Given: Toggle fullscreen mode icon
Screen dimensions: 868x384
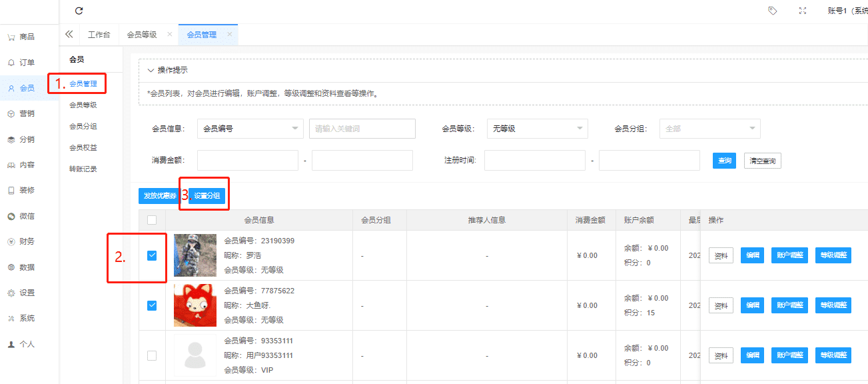Looking at the screenshot, I should coord(803,11).
